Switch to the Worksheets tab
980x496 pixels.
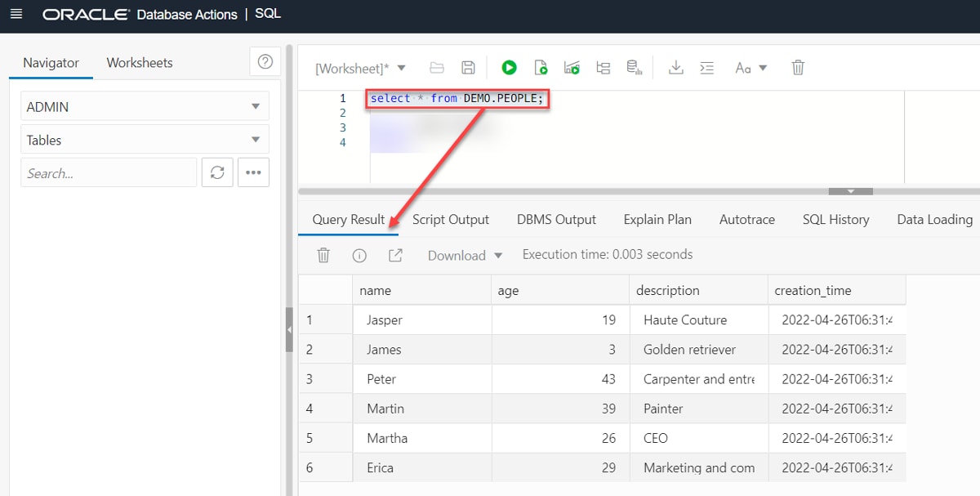coord(140,63)
